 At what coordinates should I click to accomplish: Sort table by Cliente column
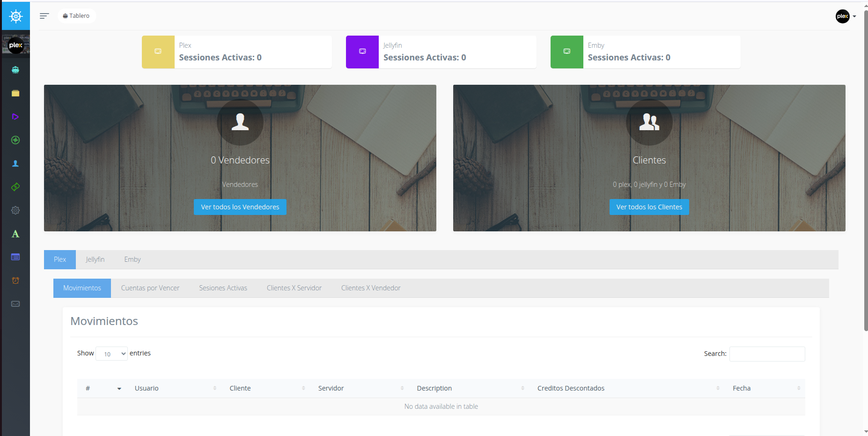pos(265,388)
